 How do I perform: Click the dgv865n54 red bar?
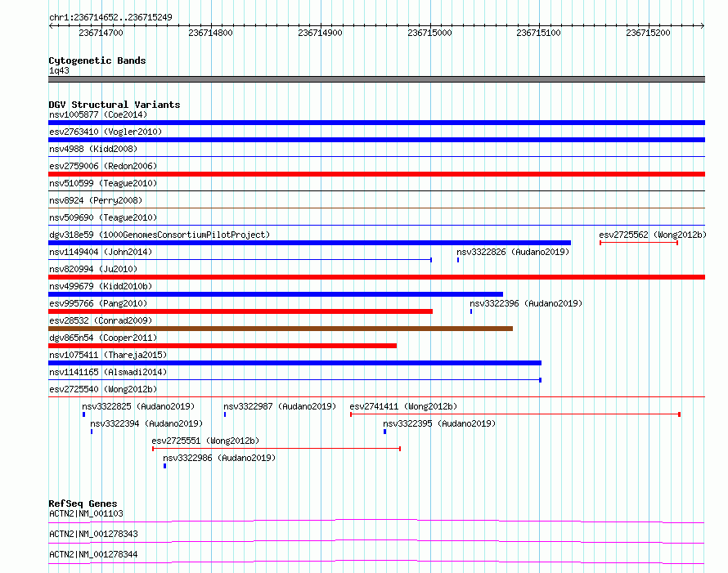(x=222, y=346)
